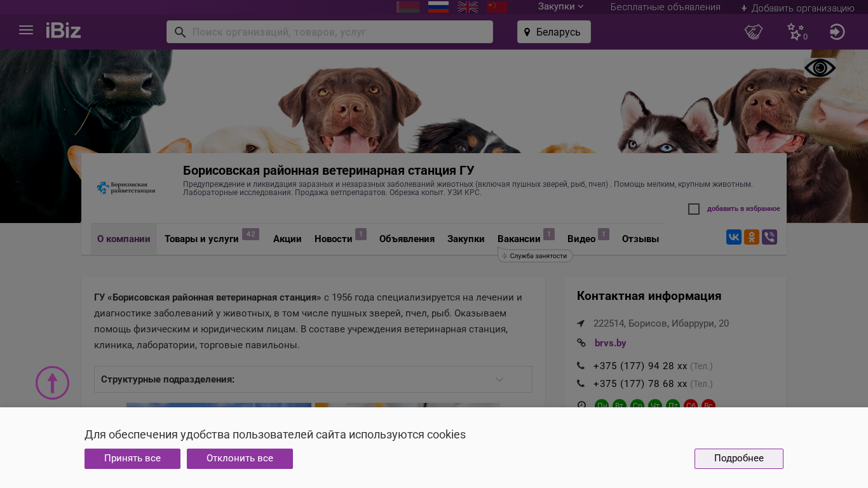Screen dimensions: 868x488
Task: Open the VK social page
Action: (734, 237)
